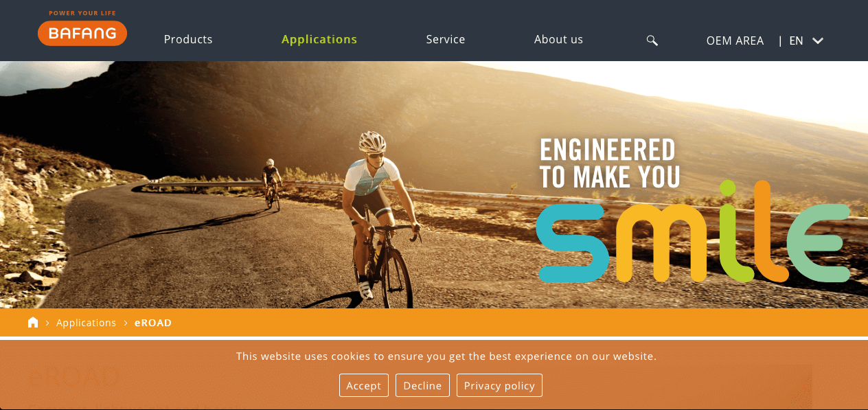
Task: Expand the EN language dropdown arrow
Action: pos(818,41)
